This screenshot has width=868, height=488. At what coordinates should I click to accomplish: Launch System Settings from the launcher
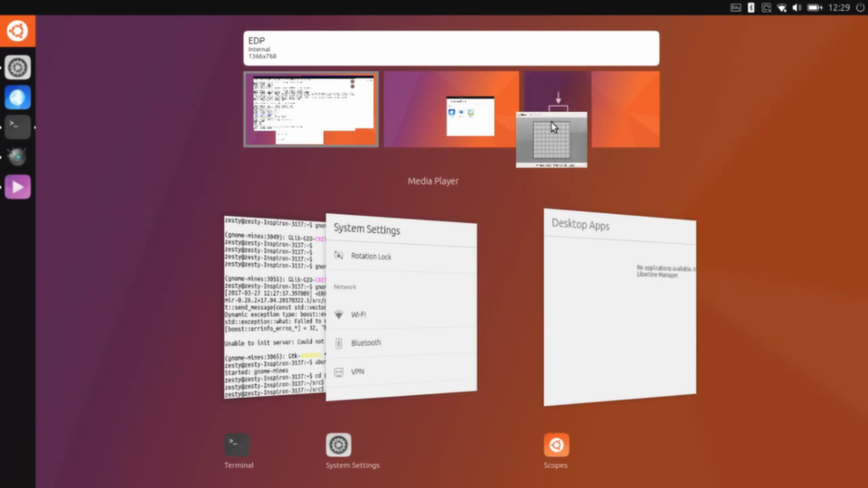(18, 67)
